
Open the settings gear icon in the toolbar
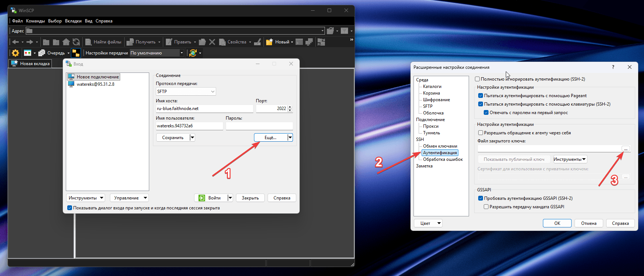(15, 53)
